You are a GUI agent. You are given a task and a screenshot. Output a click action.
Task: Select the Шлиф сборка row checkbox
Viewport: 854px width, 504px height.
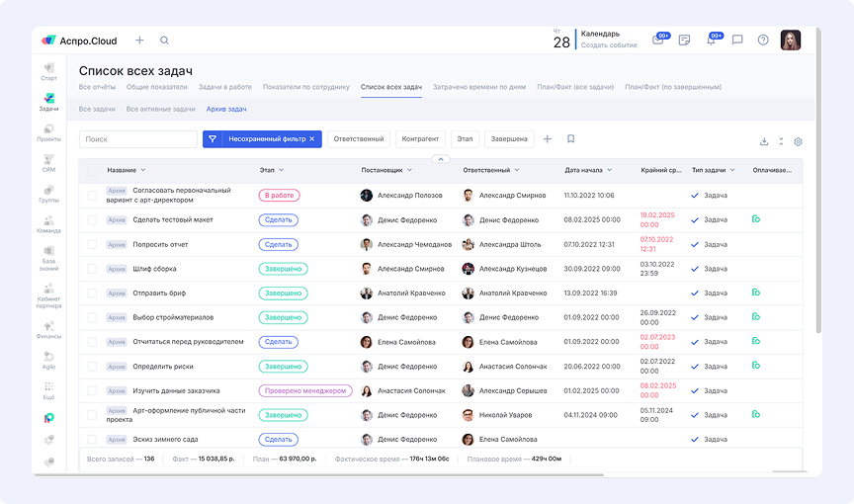pyautogui.click(x=93, y=269)
